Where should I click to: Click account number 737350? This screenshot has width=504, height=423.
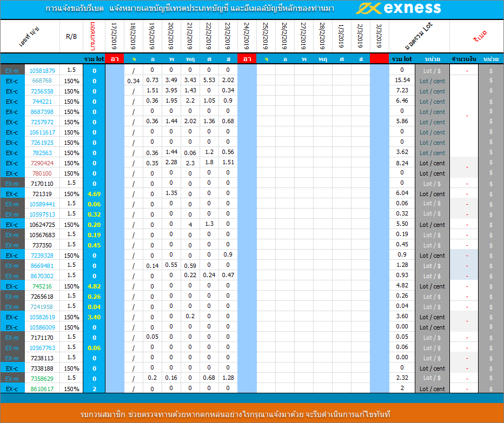(x=42, y=245)
